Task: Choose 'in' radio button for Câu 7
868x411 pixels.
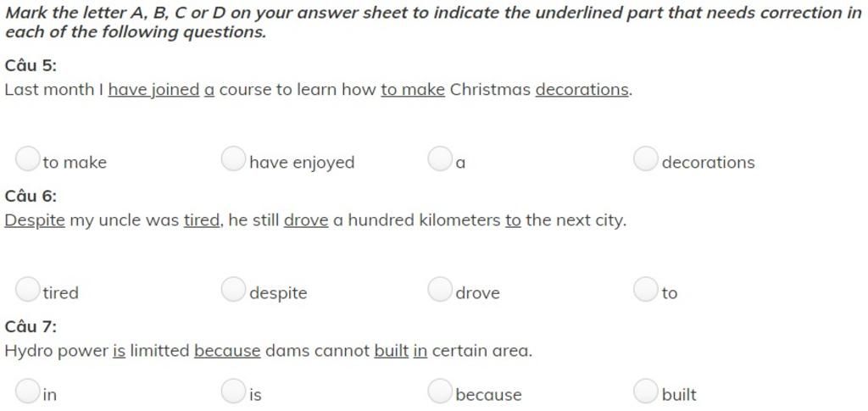Action: pyautogui.click(x=27, y=392)
